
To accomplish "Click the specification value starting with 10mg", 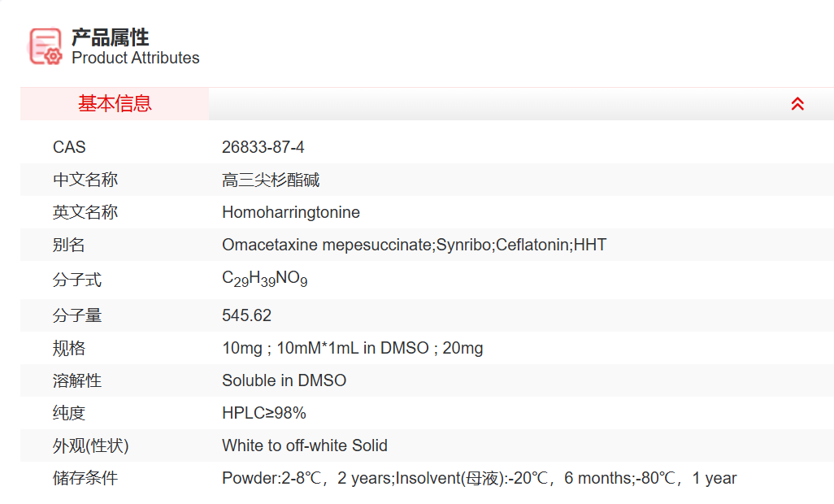I will point(352,348).
